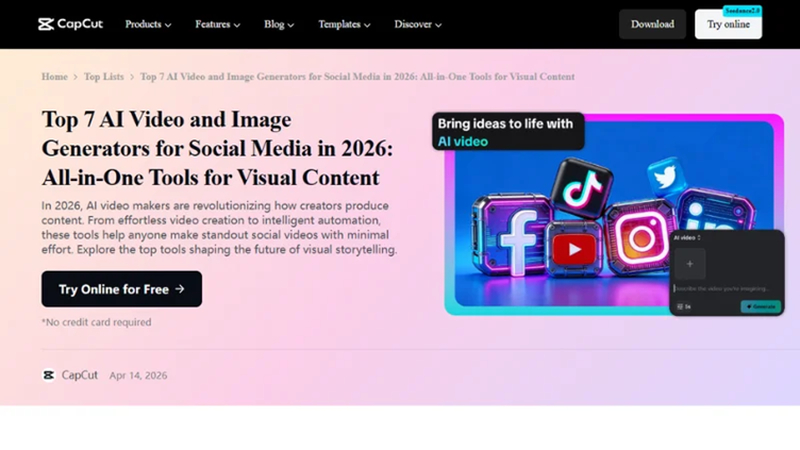Click the YouTube play icon in the banner

pos(574,249)
